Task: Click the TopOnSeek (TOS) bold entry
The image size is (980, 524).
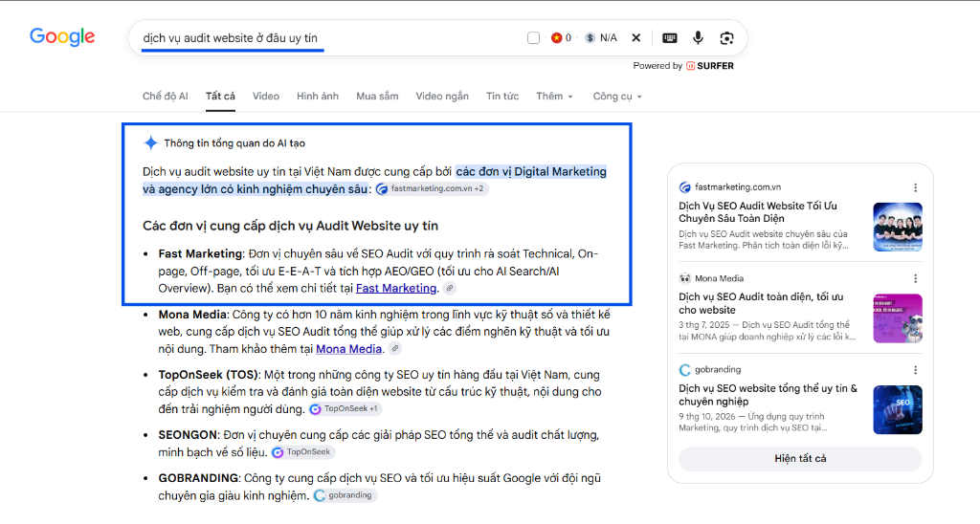Action: 208,375
